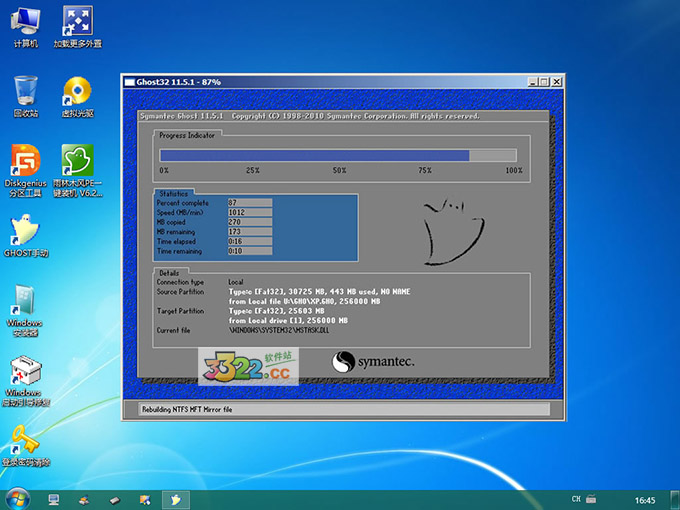Close the Ghost32 window
The image size is (680, 510).
(555, 82)
